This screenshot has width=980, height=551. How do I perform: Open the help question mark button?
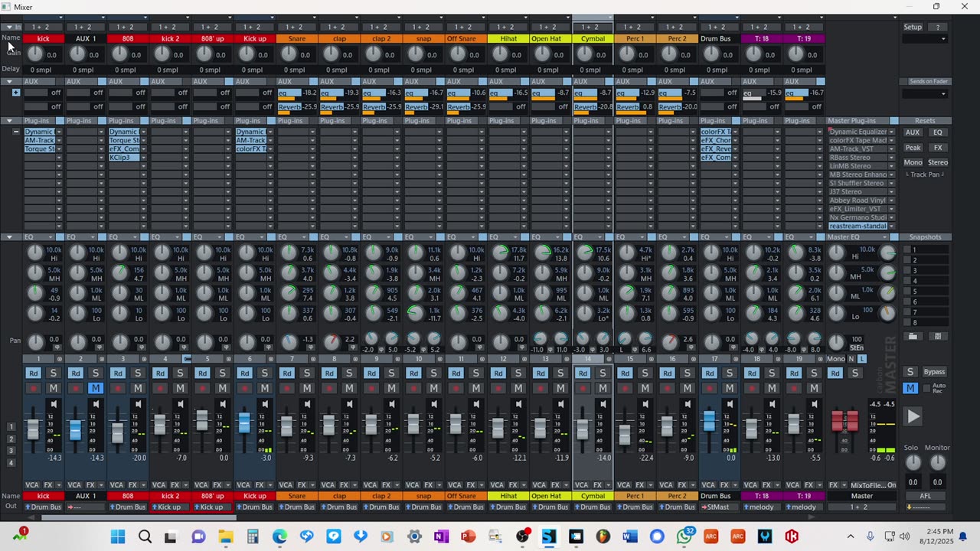(938, 27)
